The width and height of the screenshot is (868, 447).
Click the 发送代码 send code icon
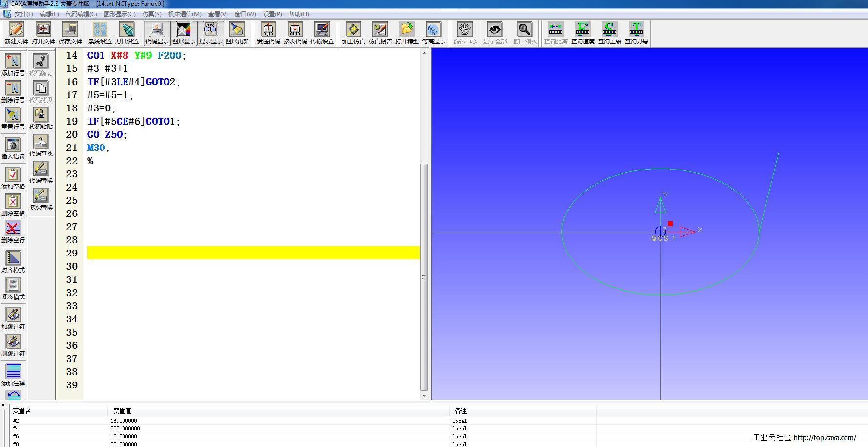tap(268, 33)
